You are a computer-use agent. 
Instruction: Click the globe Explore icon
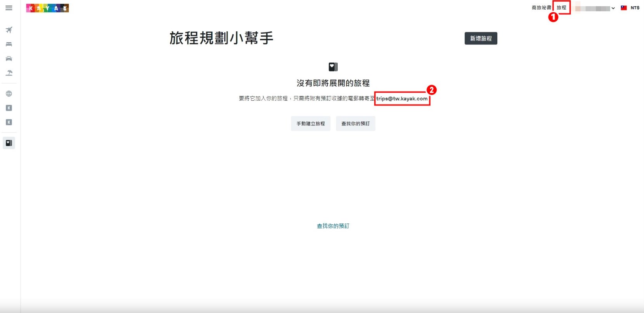(9, 94)
